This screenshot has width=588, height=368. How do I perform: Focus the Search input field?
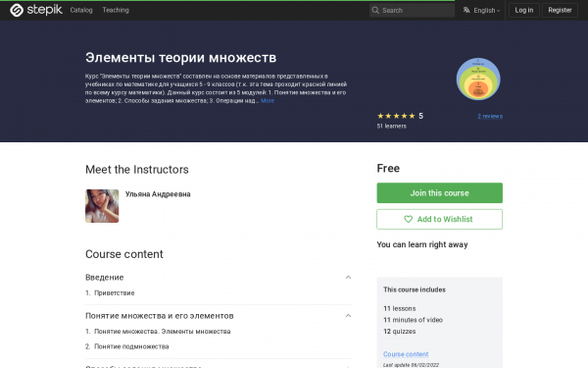(412, 10)
